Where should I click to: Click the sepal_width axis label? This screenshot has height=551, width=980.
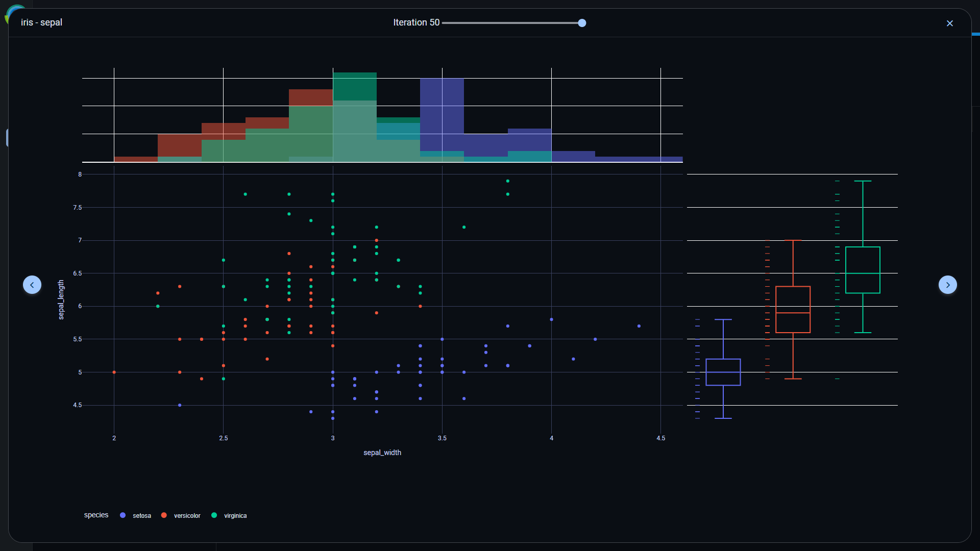tap(382, 453)
